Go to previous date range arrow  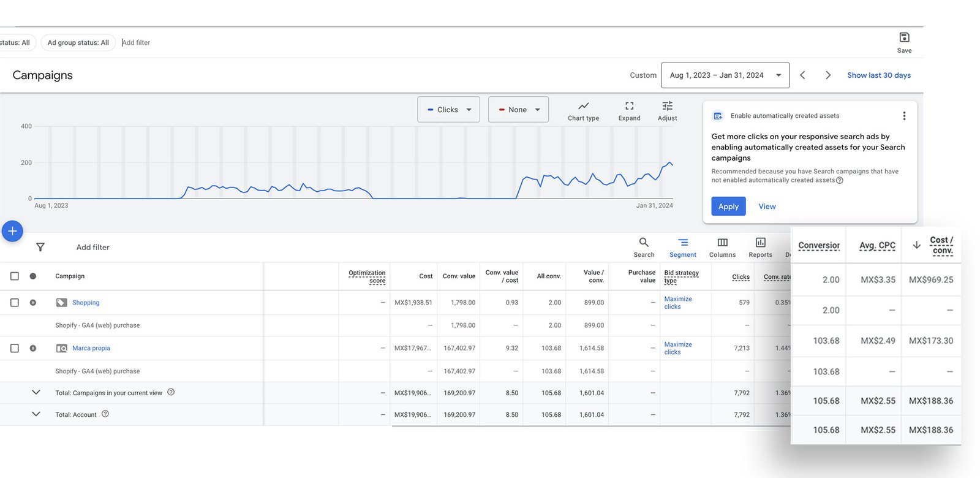802,75
